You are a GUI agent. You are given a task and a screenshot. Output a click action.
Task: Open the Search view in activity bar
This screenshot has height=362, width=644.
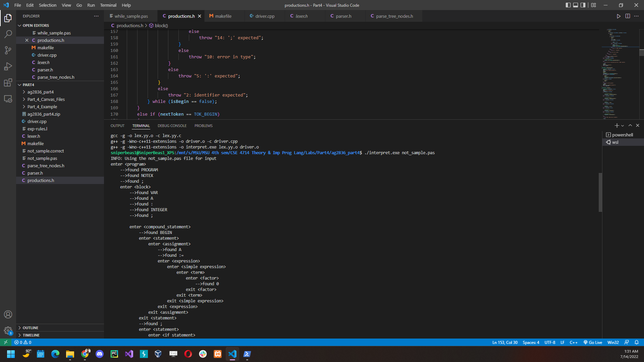[8, 34]
